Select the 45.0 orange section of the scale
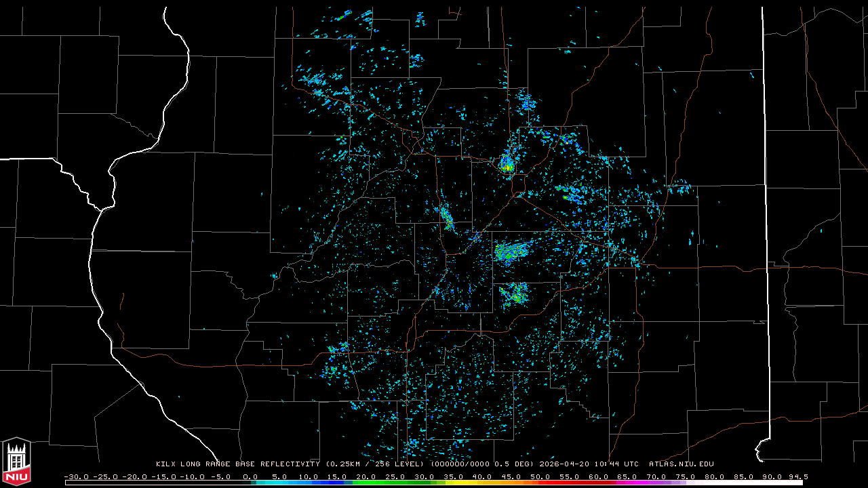The image size is (868, 488). 511,483
